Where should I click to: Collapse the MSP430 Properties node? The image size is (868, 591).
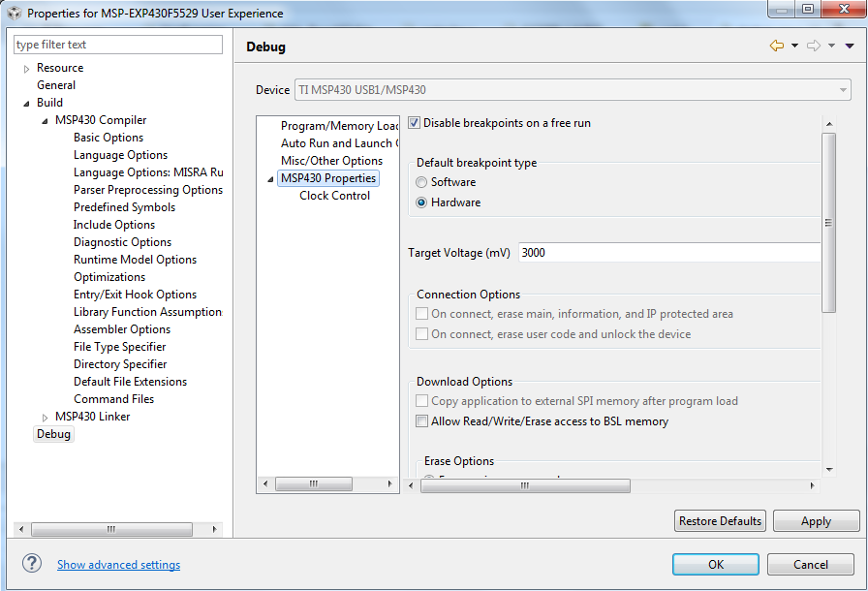(x=270, y=178)
